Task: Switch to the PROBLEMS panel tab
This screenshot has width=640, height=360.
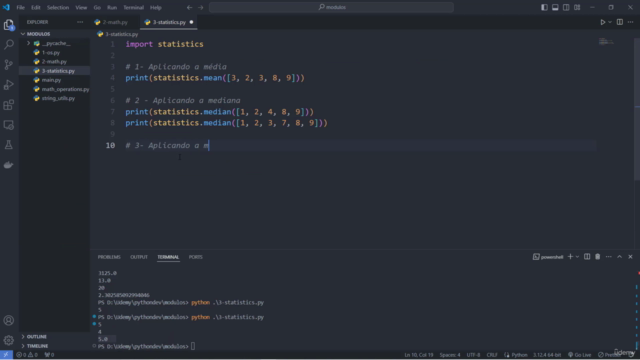Action: 109,257
